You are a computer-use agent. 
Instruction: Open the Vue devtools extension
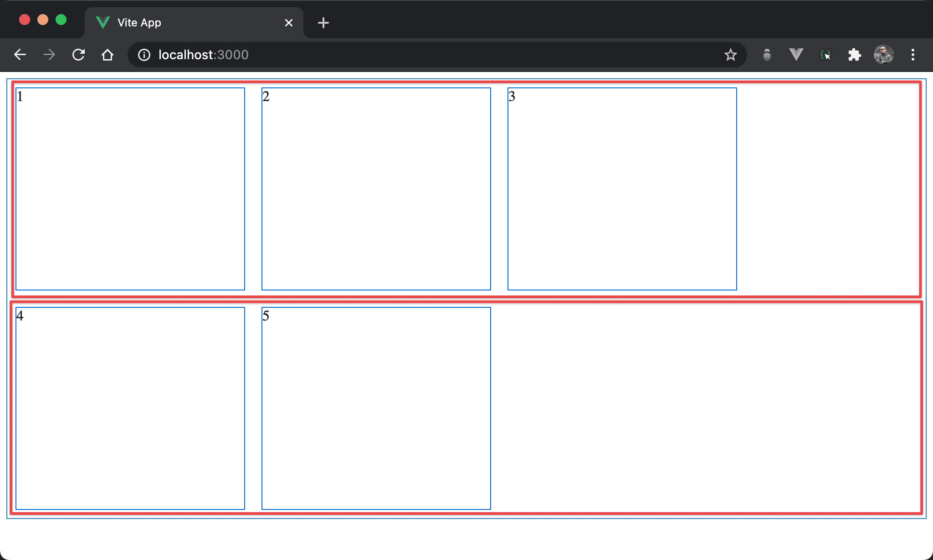796,55
